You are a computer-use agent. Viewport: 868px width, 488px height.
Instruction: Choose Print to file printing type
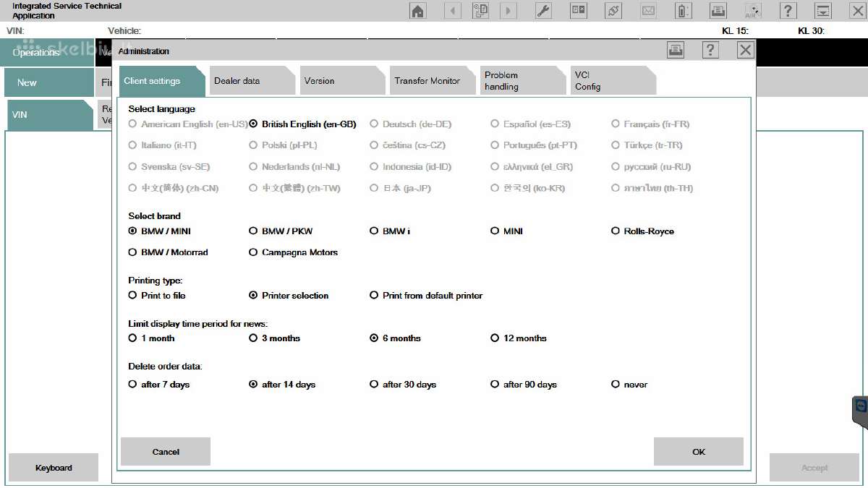[157, 296]
